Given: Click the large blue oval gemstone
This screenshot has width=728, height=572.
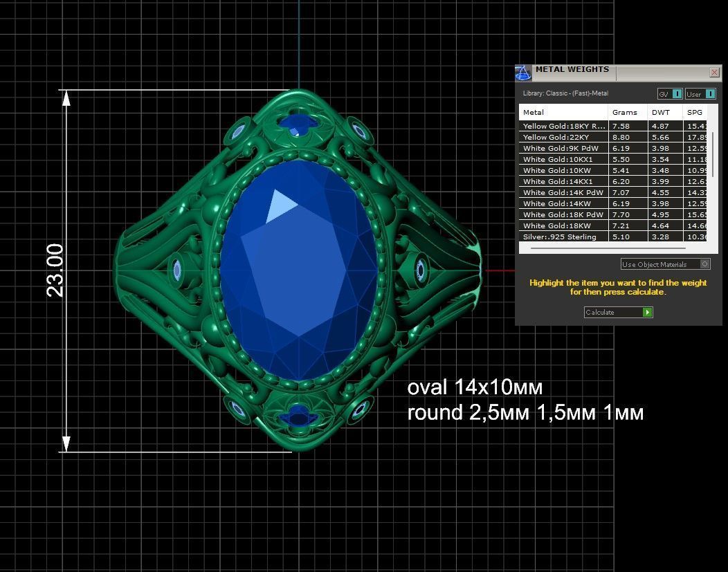Looking at the screenshot, I should click(x=299, y=270).
